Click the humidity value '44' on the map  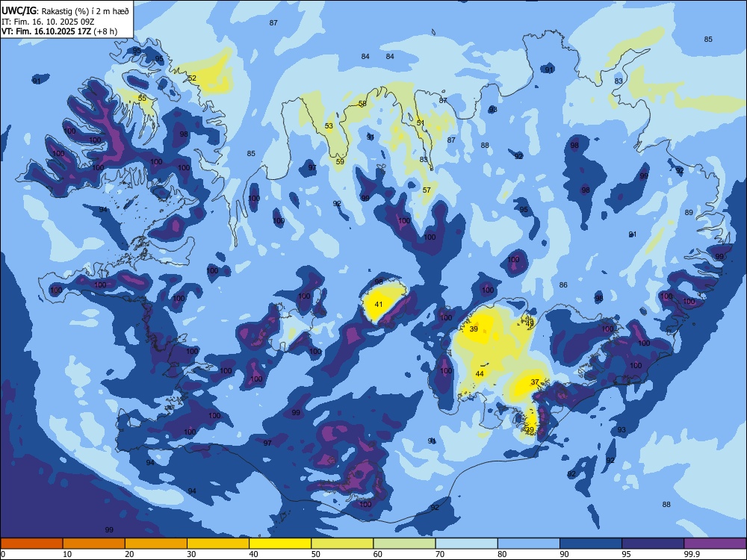click(480, 374)
